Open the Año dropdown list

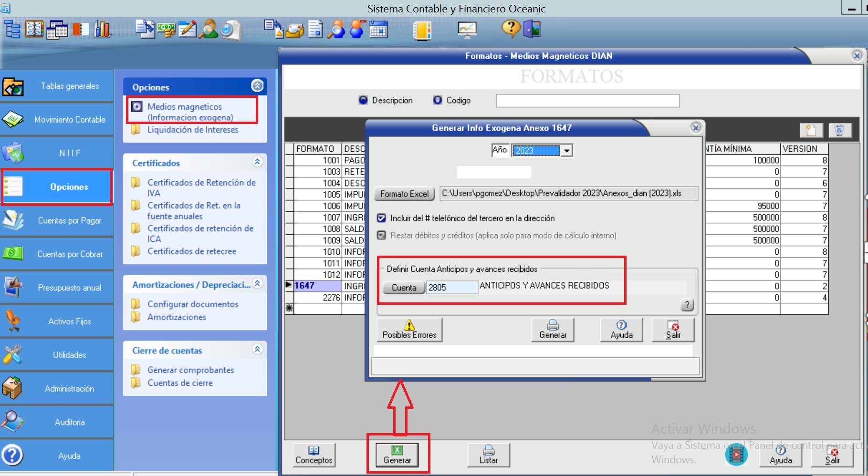(566, 151)
